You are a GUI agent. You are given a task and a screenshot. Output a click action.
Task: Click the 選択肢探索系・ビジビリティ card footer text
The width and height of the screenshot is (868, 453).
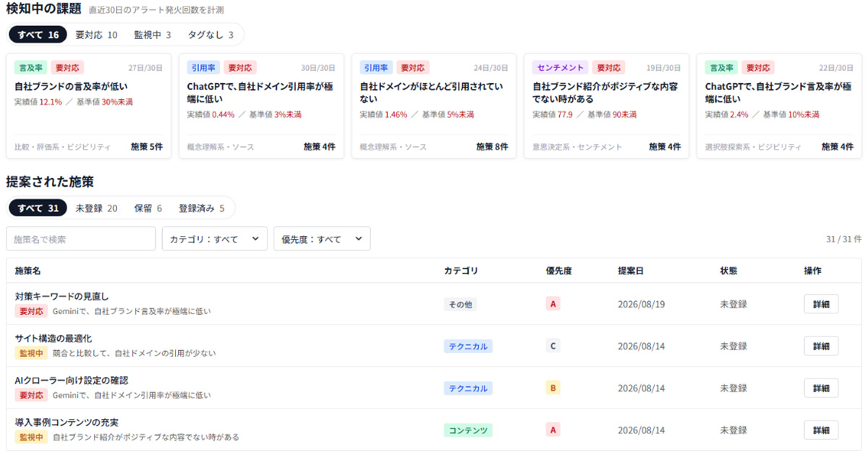click(753, 148)
